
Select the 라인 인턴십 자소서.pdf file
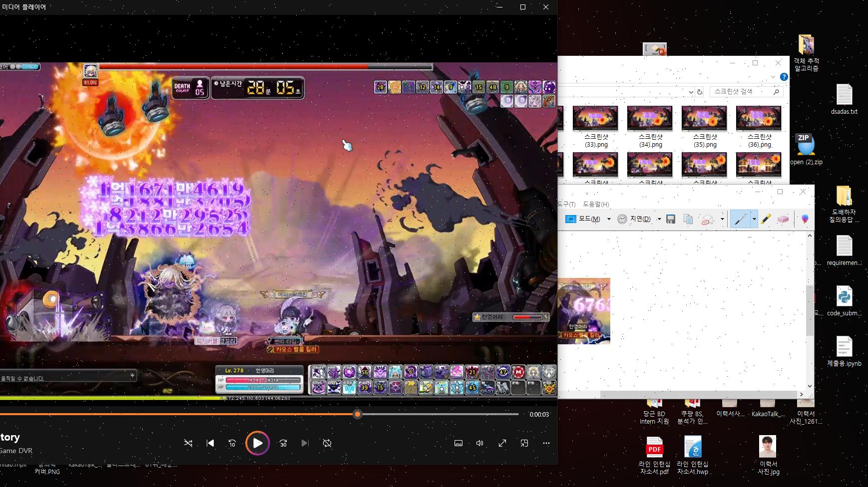point(654,456)
